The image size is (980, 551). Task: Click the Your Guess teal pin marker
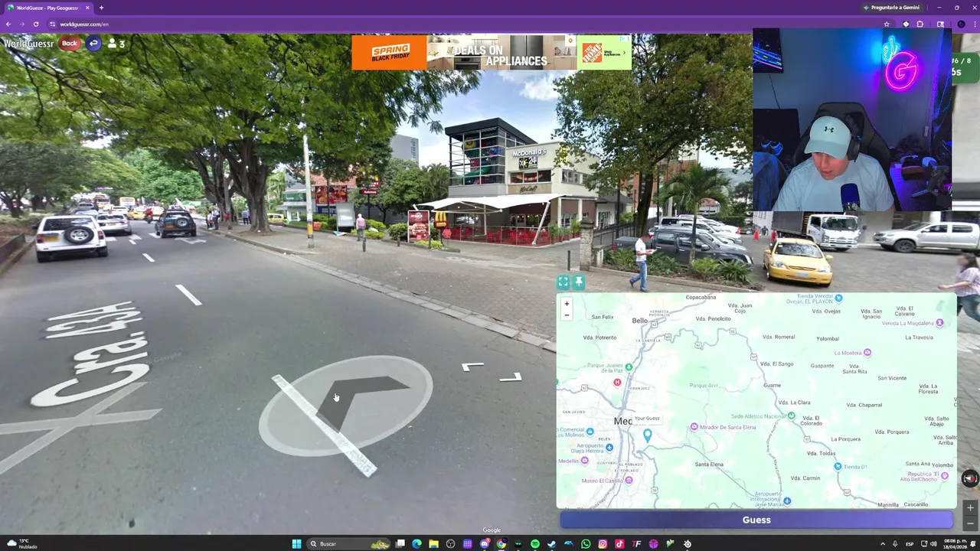click(648, 435)
